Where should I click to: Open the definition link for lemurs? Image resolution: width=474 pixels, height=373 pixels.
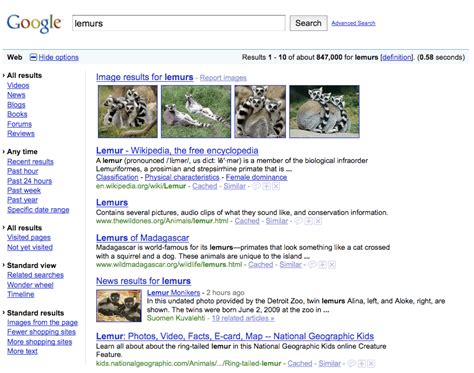pos(397,57)
